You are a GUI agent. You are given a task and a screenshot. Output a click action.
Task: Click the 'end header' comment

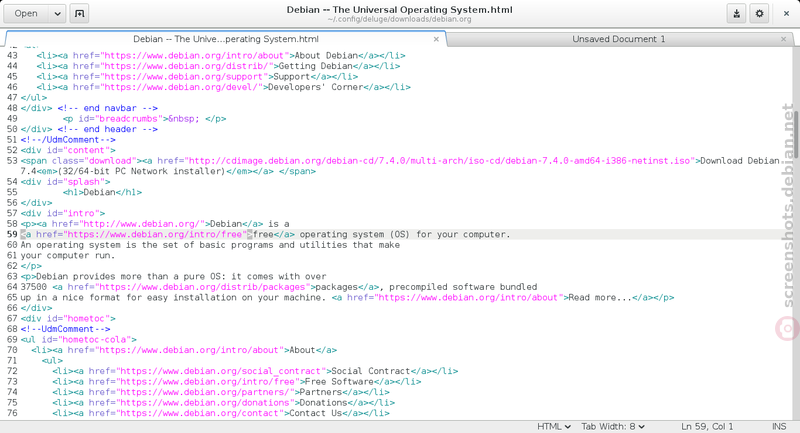point(108,129)
